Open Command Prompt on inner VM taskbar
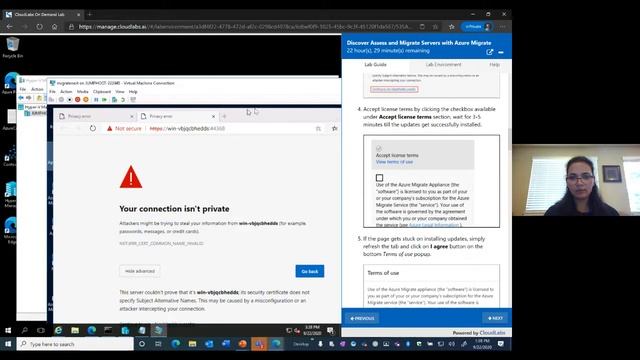 coord(108,330)
